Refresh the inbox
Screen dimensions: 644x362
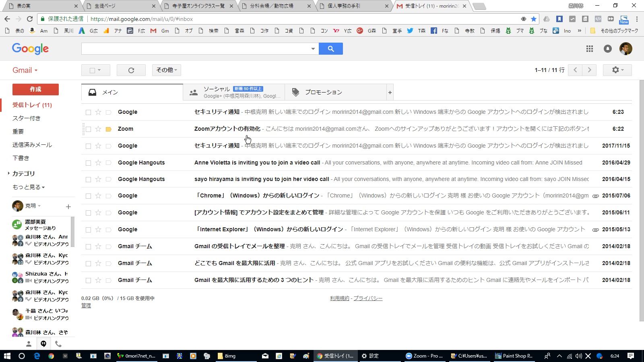tap(131, 70)
